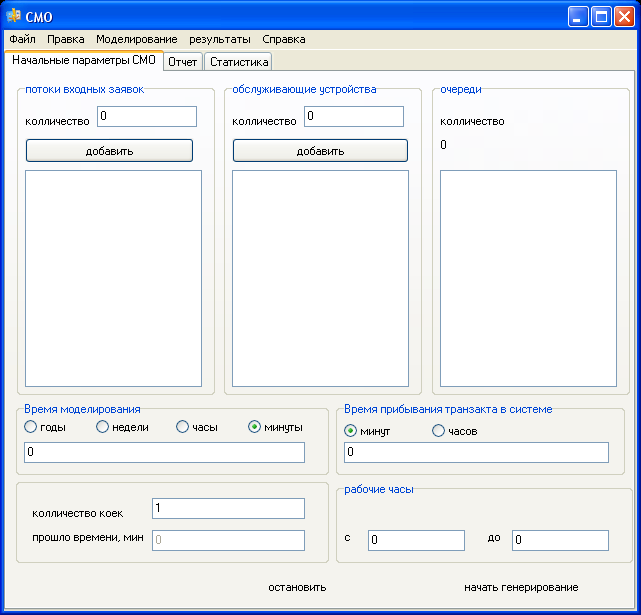The image size is (641, 615).
Task: Select the годы radio button
Action: (x=31, y=427)
